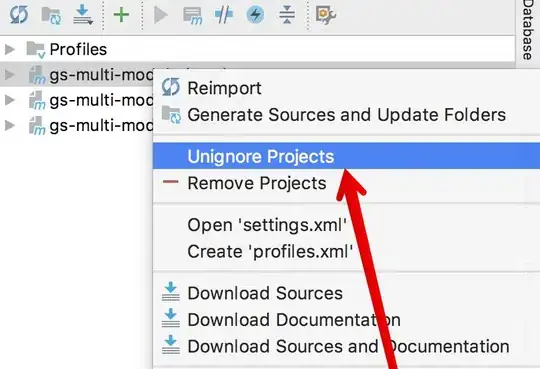The height and width of the screenshot is (369, 540).
Task: Expand the second gs-multi-mod project node
Action: tap(10, 100)
